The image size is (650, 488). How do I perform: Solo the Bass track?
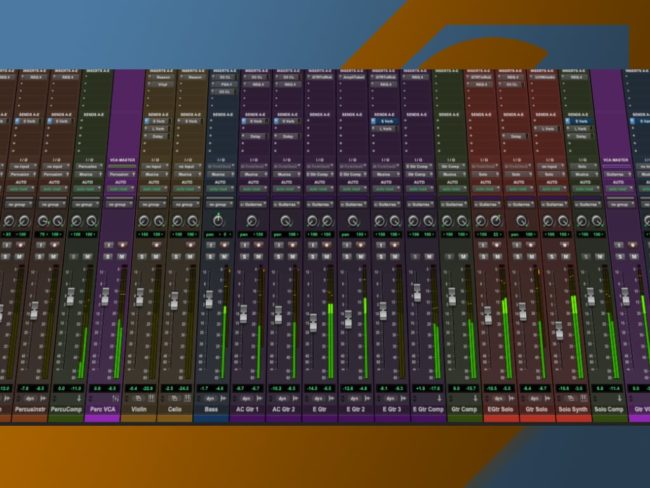point(210,257)
